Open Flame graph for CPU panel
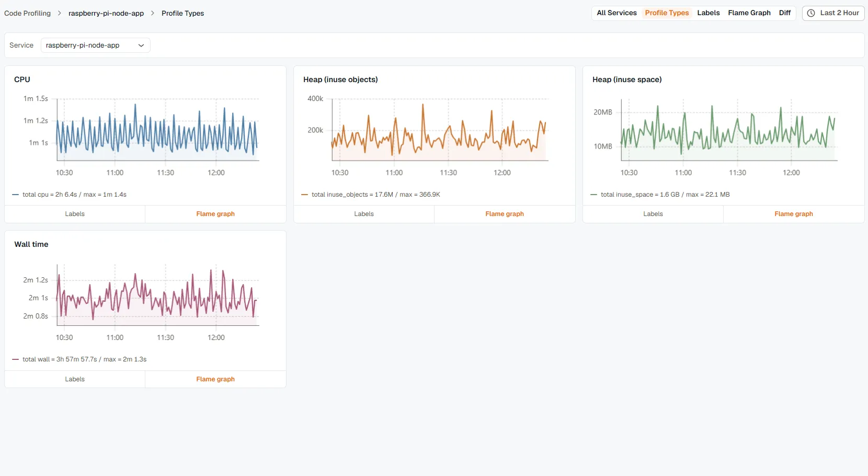The height and width of the screenshot is (476, 868). (x=215, y=214)
